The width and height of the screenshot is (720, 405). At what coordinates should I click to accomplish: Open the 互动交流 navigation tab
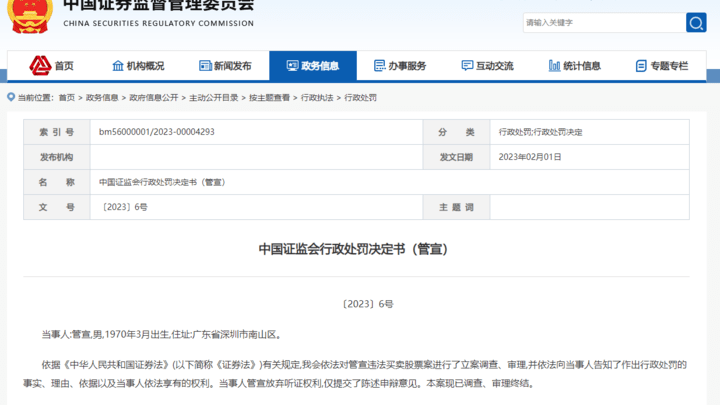487,66
